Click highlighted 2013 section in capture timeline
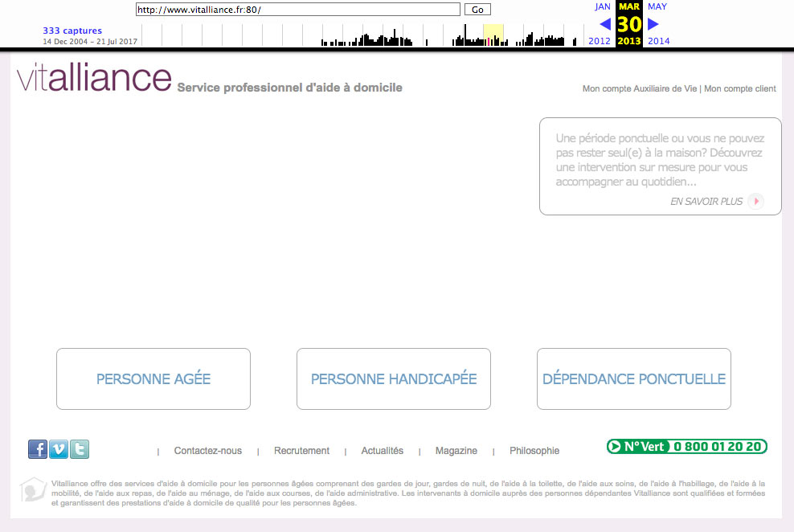 [x=493, y=35]
